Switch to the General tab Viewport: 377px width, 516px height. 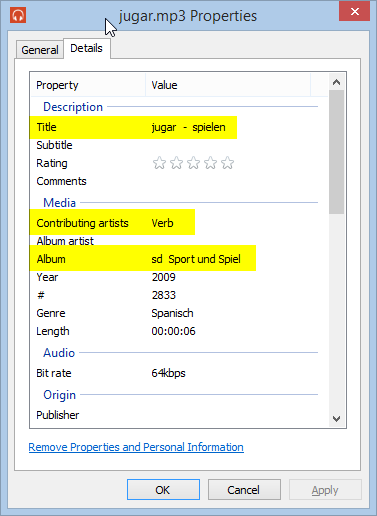(40, 50)
